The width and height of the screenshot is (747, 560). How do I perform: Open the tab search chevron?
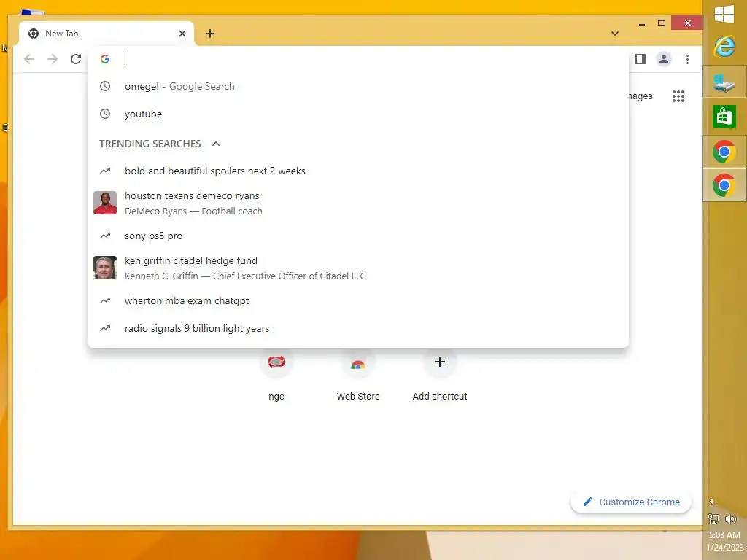615,34
